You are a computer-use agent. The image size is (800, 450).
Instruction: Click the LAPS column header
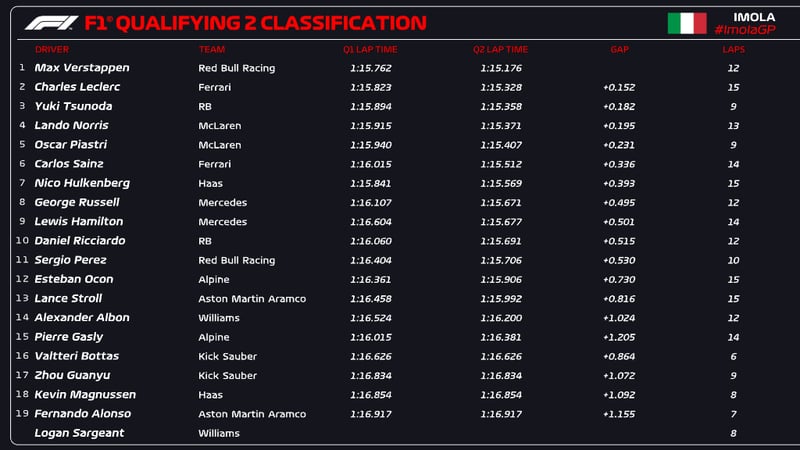tap(734, 49)
